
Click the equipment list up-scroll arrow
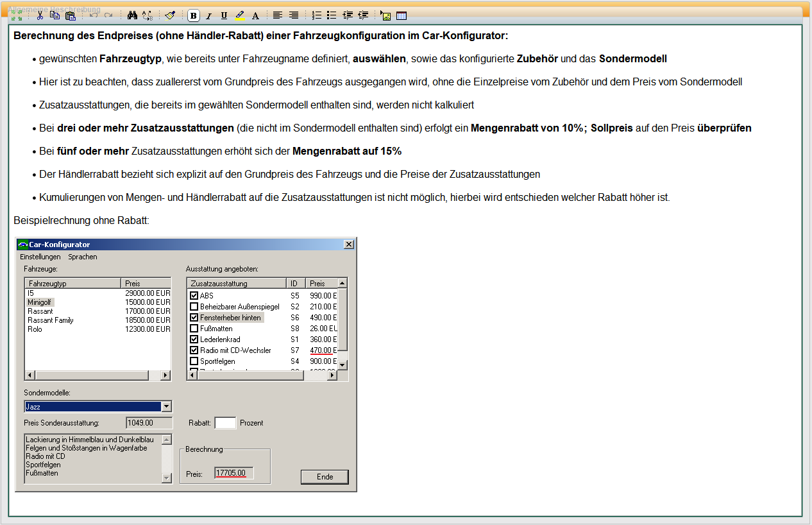click(343, 283)
